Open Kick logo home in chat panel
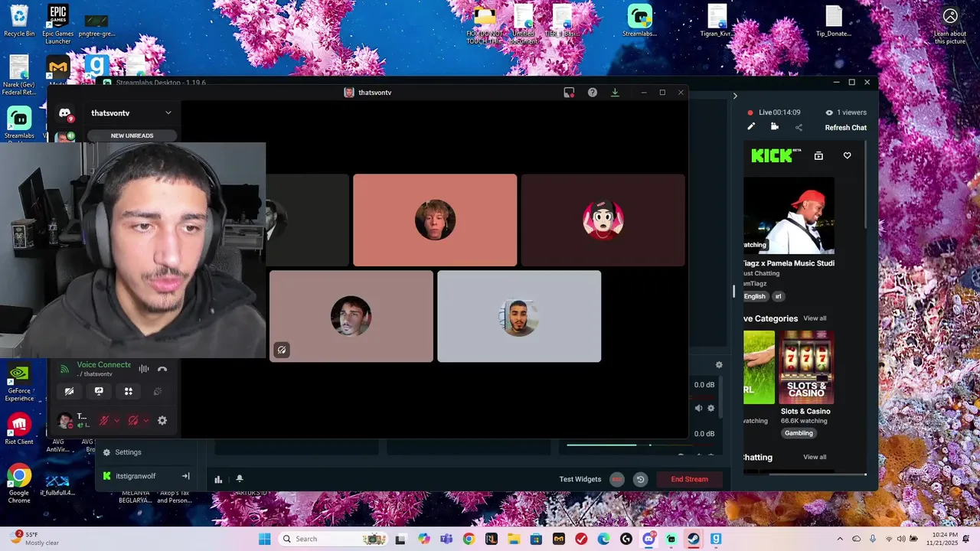 point(776,155)
